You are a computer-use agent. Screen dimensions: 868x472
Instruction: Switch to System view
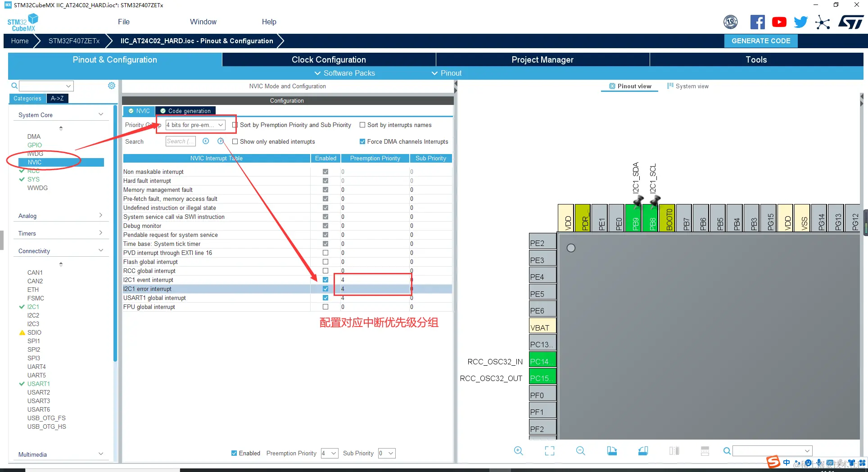point(688,86)
